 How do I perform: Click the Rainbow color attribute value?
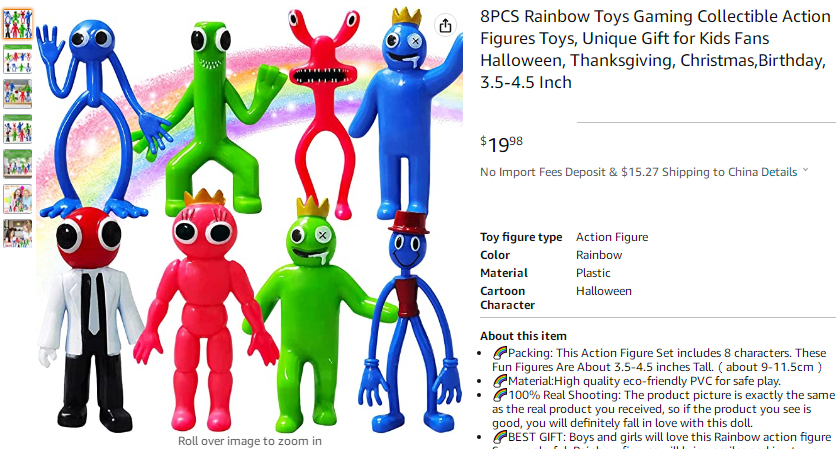point(599,255)
